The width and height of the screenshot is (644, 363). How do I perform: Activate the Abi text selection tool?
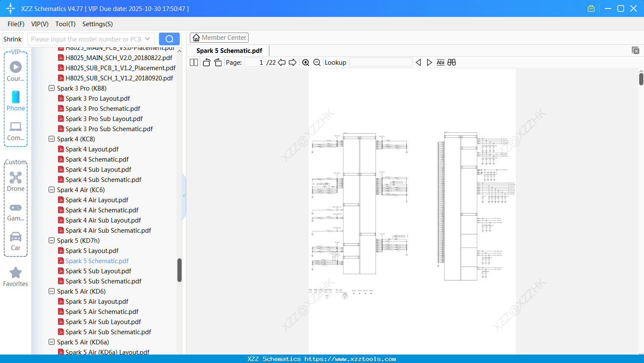pos(440,62)
